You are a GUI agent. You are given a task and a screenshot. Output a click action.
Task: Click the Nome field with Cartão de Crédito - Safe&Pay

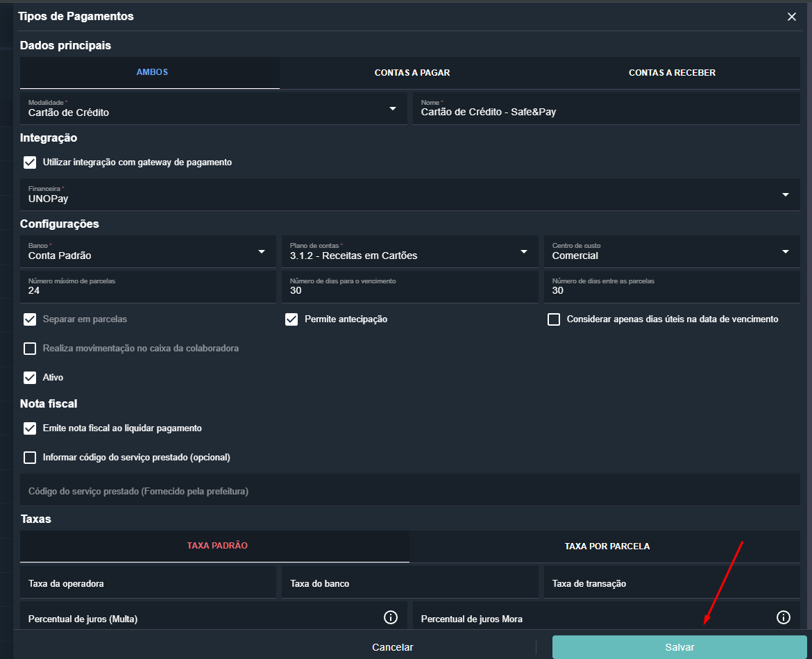607,108
